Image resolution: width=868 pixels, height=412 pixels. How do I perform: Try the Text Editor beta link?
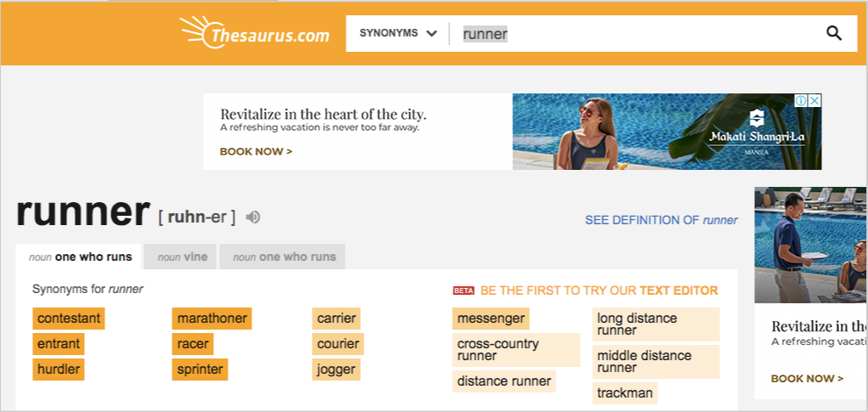click(599, 291)
